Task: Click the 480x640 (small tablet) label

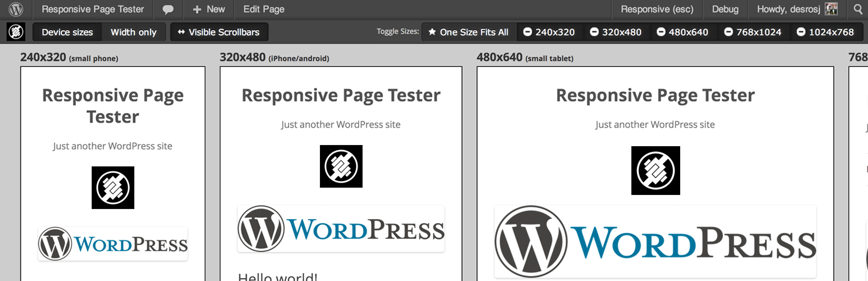Action: coord(525,57)
